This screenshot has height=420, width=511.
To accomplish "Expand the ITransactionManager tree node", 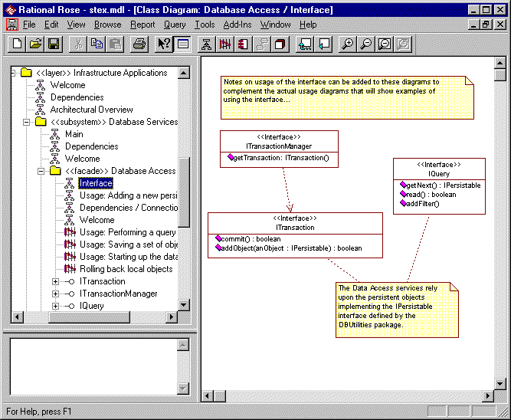I will 55,294.
